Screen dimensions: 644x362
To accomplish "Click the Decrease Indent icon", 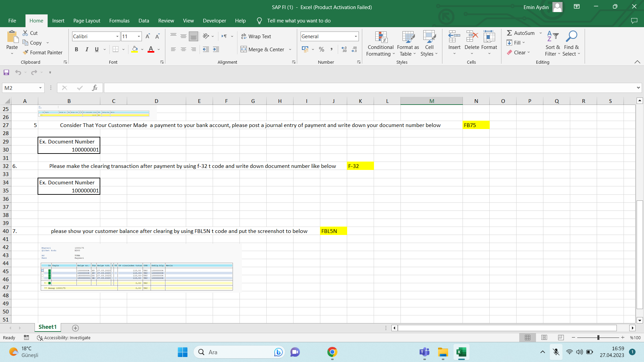I will (206, 49).
